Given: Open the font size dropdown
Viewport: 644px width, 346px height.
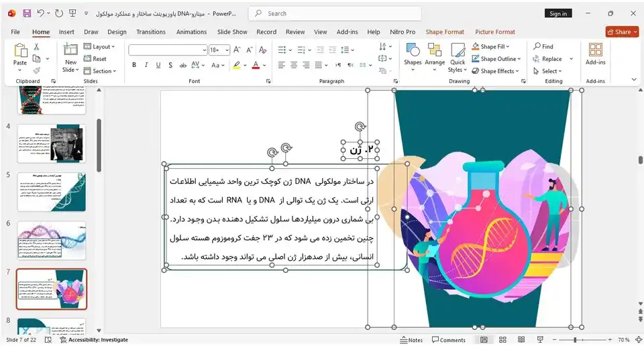Looking at the screenshot, I should (x=227, y=50).
